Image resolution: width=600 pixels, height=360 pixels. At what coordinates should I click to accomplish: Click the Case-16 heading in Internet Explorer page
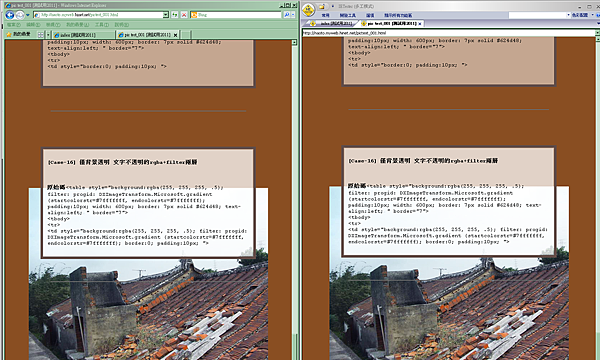click(x=122, y=162)
